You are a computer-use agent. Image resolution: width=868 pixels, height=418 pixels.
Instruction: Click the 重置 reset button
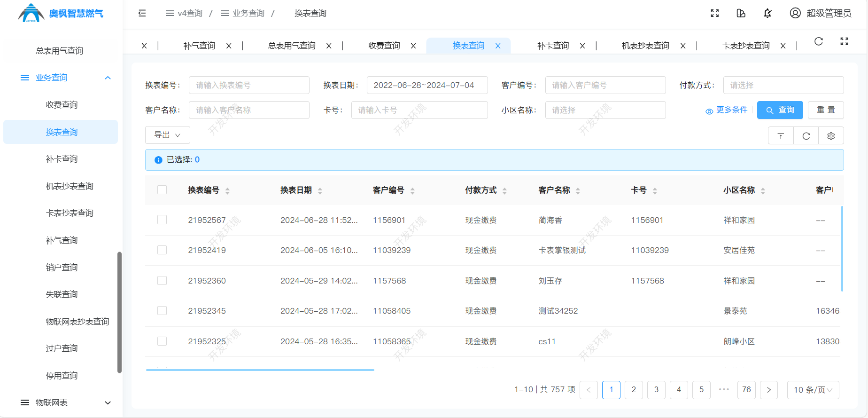(x=826, y=110)
